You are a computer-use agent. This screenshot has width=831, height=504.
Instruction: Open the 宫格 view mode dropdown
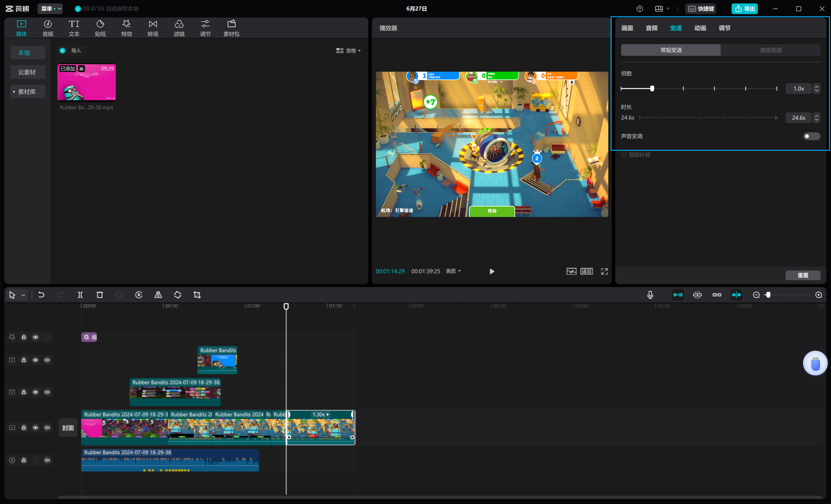click(x=348, y=51)
